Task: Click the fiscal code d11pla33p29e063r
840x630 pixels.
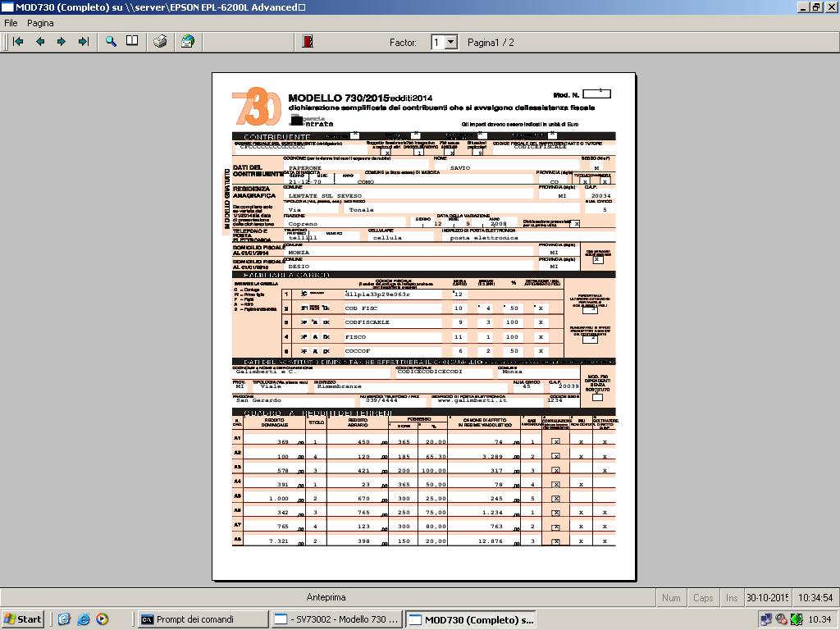Action: point(377,294)
